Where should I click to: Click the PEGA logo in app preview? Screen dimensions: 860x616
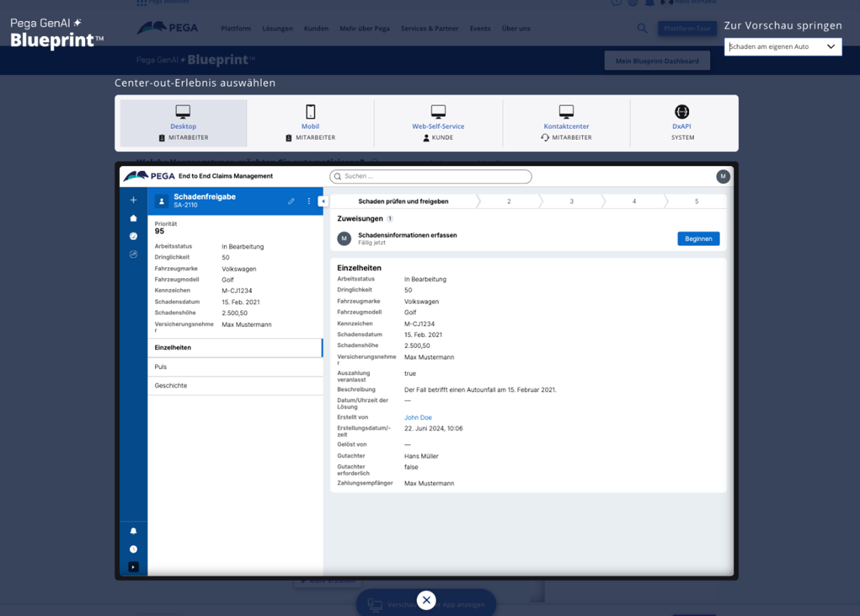pos(149,176)
